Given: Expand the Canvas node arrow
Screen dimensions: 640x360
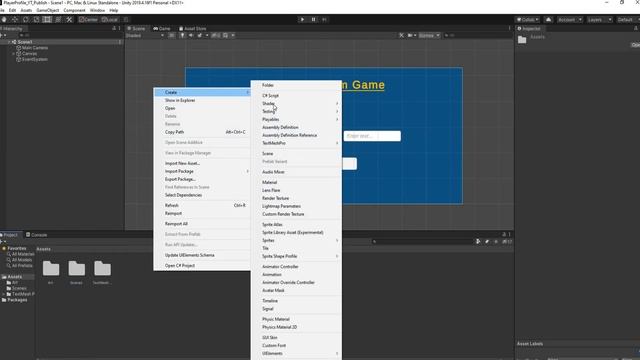Looking at the screenshot, I should [13, 53].
